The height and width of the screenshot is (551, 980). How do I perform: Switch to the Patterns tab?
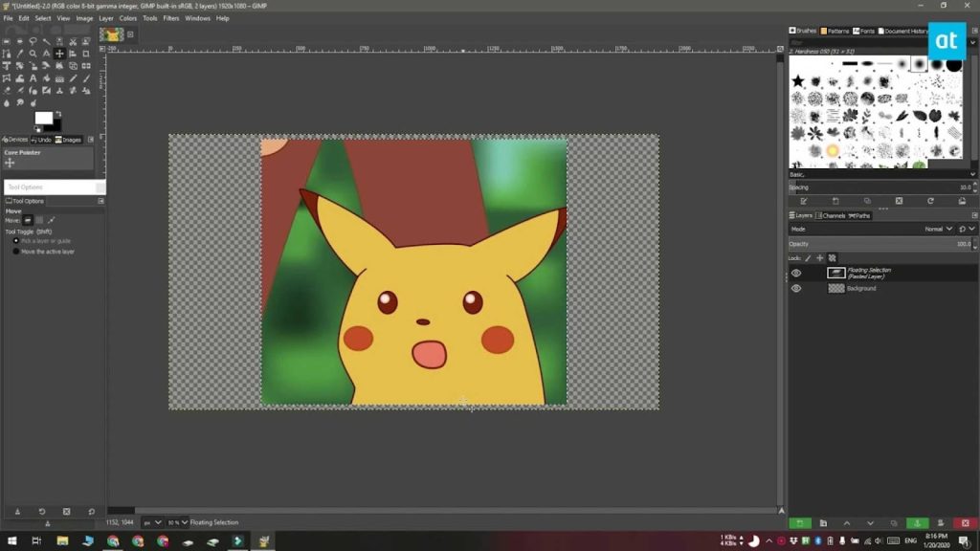(835, 31)
